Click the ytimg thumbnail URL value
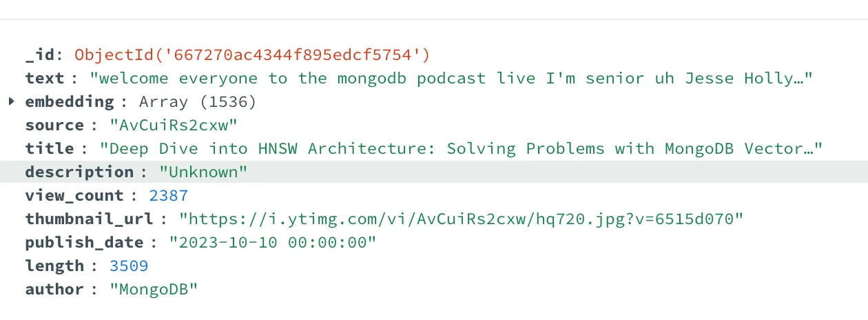 pyautogui.click(x=462, y=219)
